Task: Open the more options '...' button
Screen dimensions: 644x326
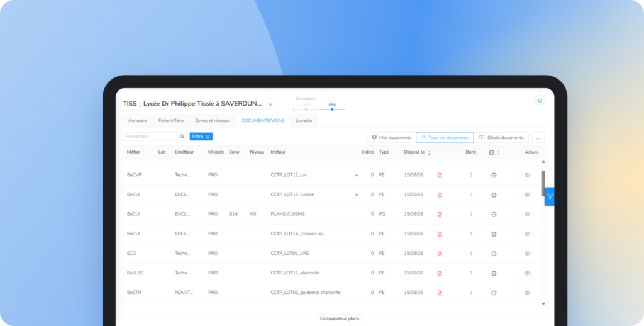Action: pyautogui.click(x=538, y=138)
